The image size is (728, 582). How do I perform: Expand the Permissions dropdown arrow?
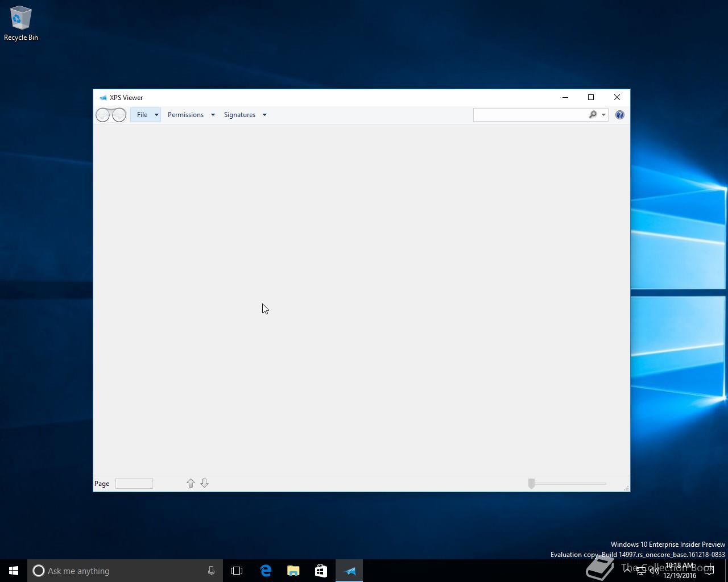coord(213,115)
